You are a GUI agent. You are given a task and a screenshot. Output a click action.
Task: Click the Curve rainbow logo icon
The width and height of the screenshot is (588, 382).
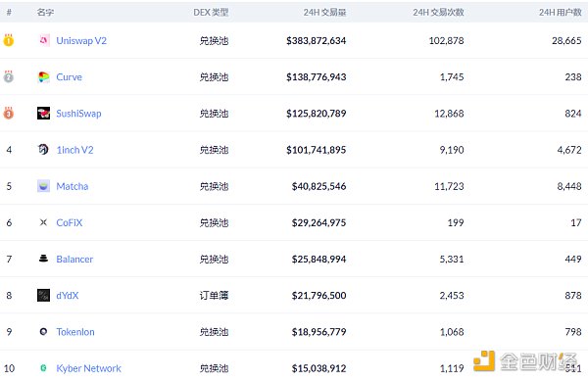43,76
